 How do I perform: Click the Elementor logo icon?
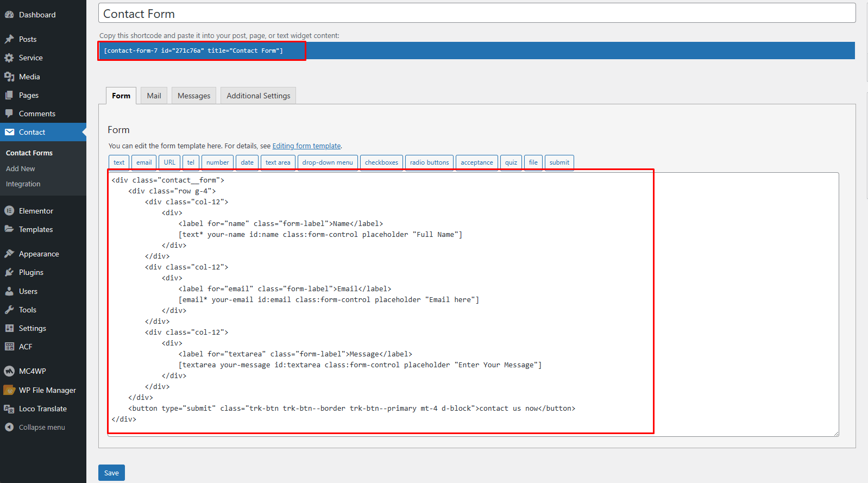coord(9,211)
